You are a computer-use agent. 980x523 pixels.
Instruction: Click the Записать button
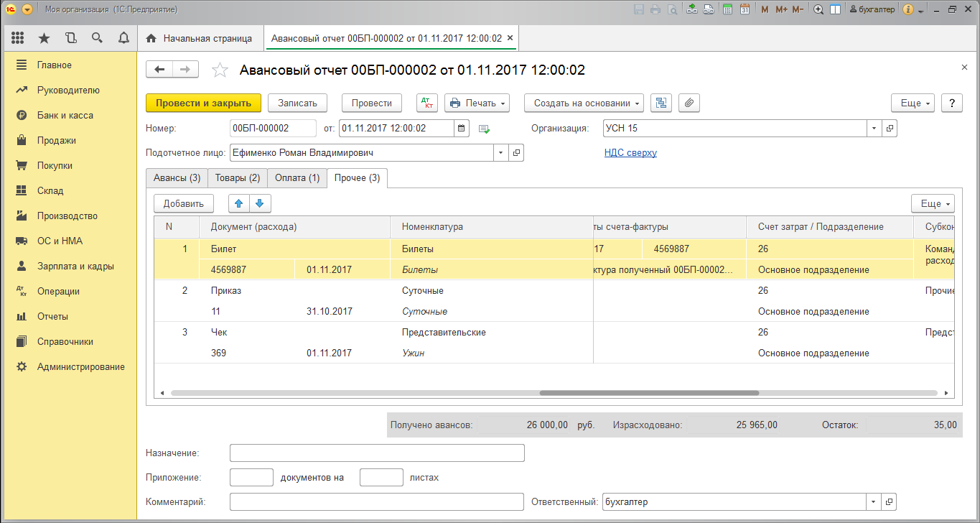pyautogui.click(x=297, y=103)
